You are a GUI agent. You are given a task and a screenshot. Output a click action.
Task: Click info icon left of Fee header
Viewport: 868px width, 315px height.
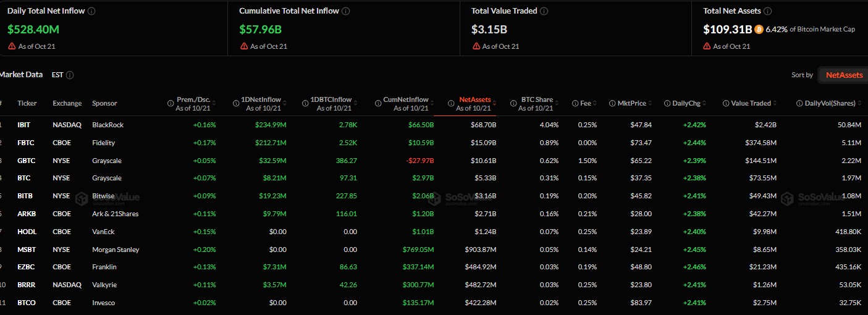pos(575,103)
